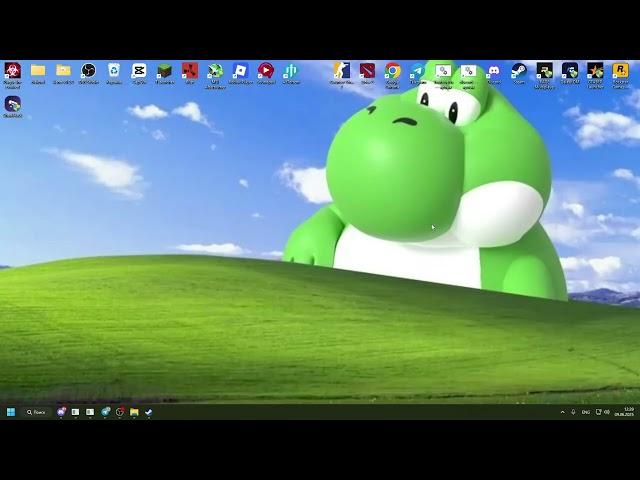
Task: Open the red square game shortcut
Action: pos(190,71)
